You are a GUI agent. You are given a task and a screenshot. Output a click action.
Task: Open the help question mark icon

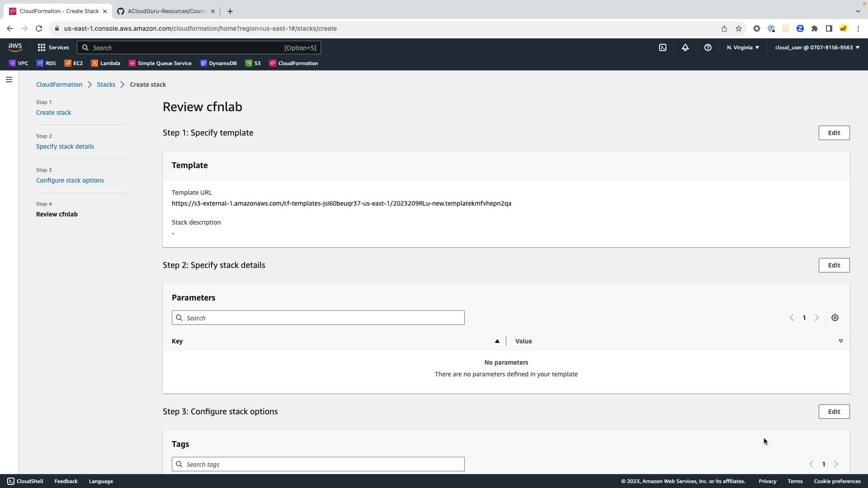click(x=708, y=47)
